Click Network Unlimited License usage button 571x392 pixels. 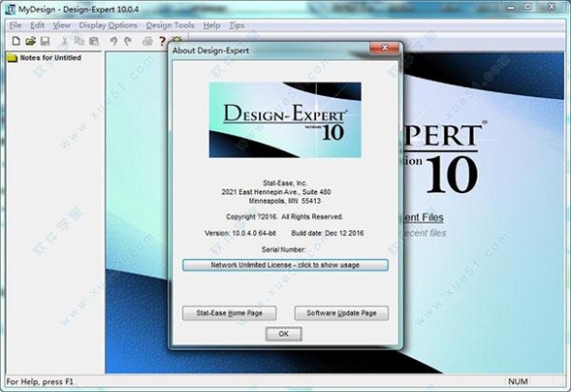click(285, 265)
